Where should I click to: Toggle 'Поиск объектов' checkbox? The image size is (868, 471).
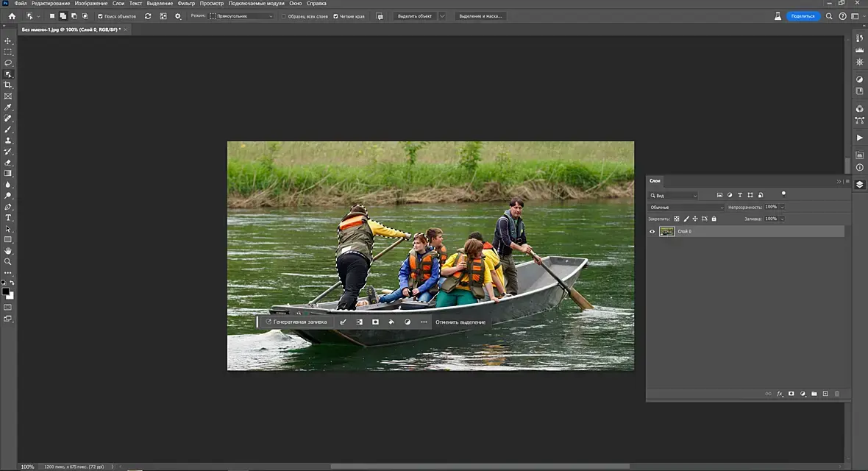(100, 17)
